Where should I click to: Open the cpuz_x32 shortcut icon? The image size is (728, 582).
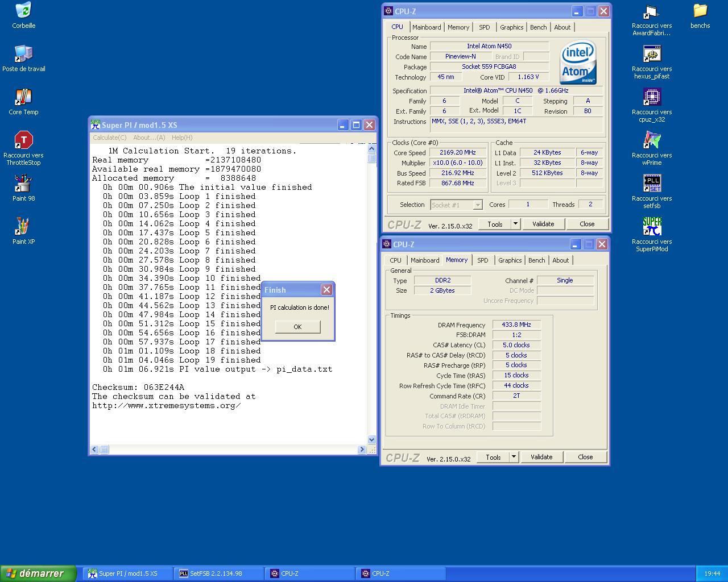652,97
